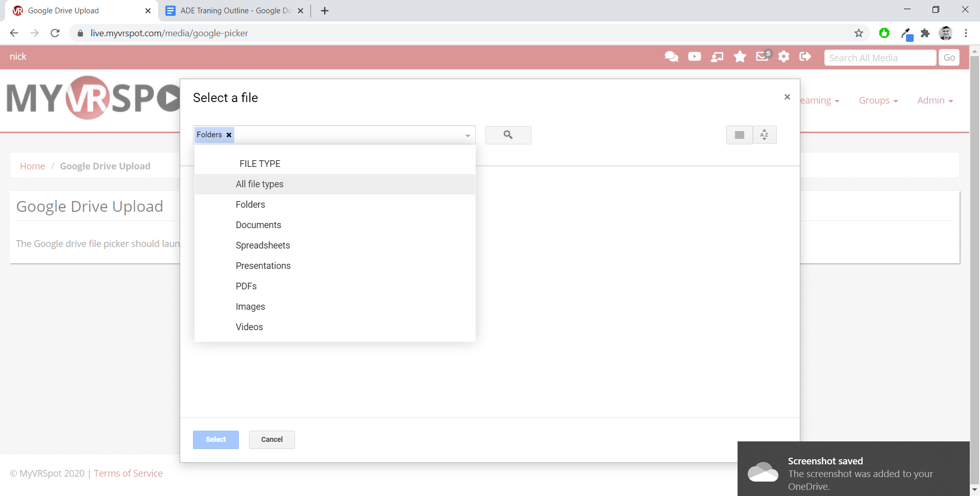This screenshot has width=980, height=496.
Task: Open the Chrome three-dot menu
Action: pyautogui.click(x=966, y=33)
